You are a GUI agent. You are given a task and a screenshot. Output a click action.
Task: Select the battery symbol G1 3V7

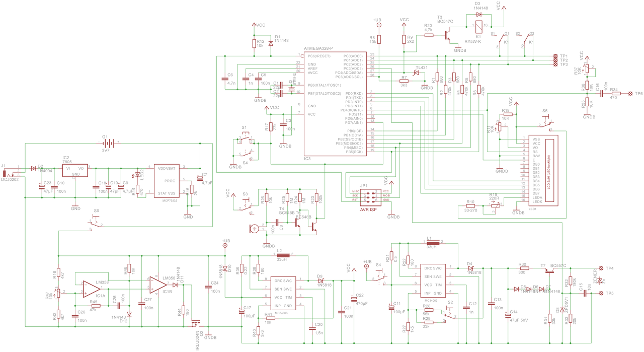[x=105, y=143]
